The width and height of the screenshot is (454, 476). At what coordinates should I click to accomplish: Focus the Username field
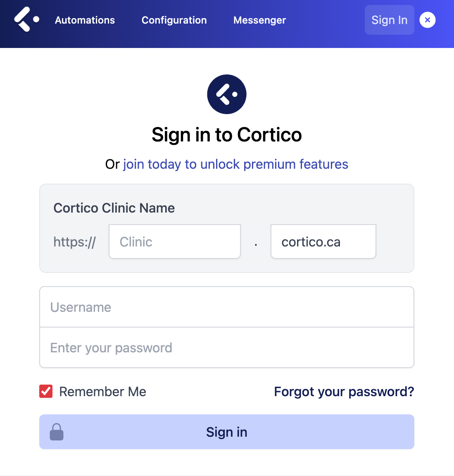click(227, 307)
